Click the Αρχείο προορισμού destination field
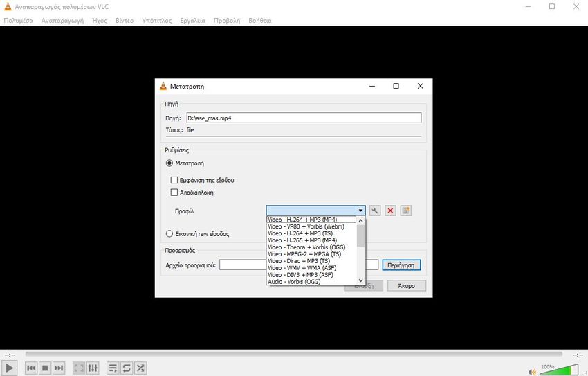 [x=299, y=265]
